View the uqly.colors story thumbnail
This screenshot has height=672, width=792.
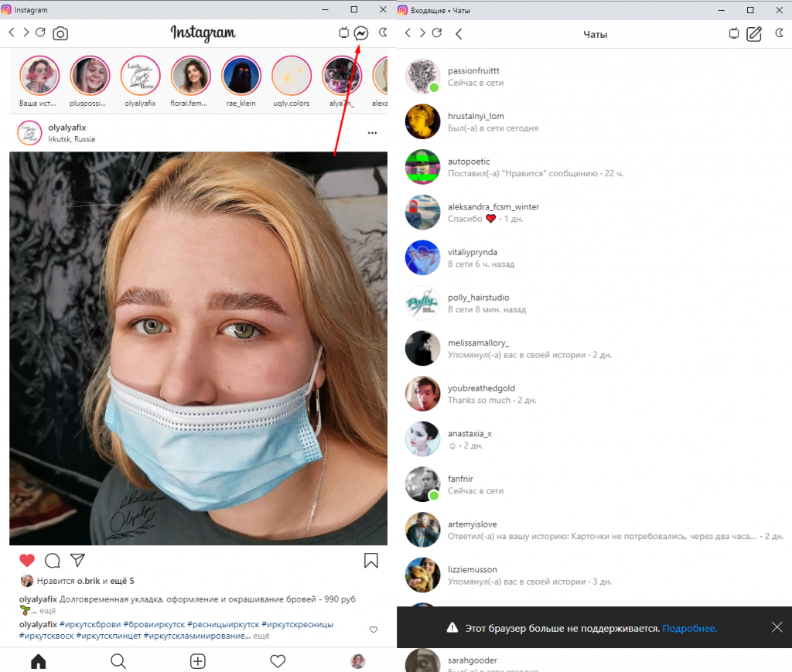pyautogui.click(x=292, y=76)
